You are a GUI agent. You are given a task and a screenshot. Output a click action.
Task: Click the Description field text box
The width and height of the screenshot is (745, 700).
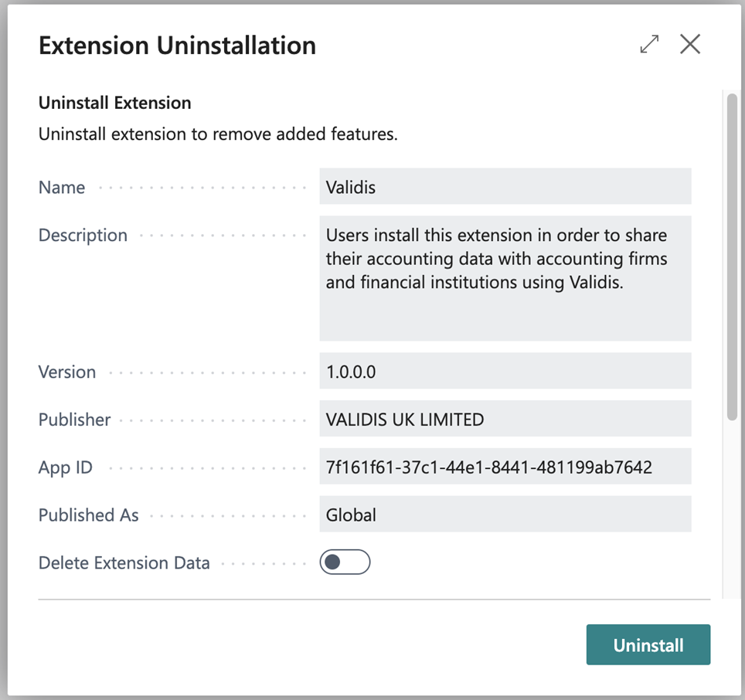(505, 278)
